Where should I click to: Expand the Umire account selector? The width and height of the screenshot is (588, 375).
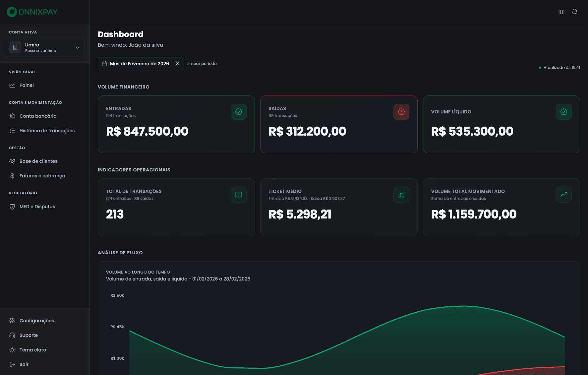44,47
